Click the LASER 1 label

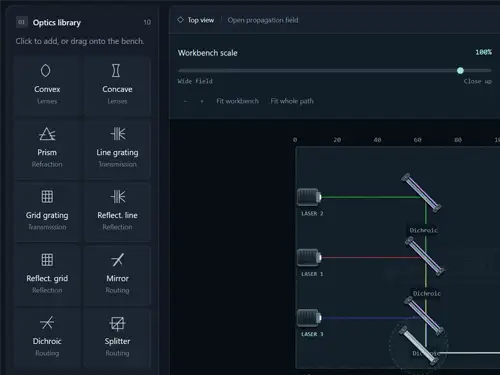tap(312, 274)
